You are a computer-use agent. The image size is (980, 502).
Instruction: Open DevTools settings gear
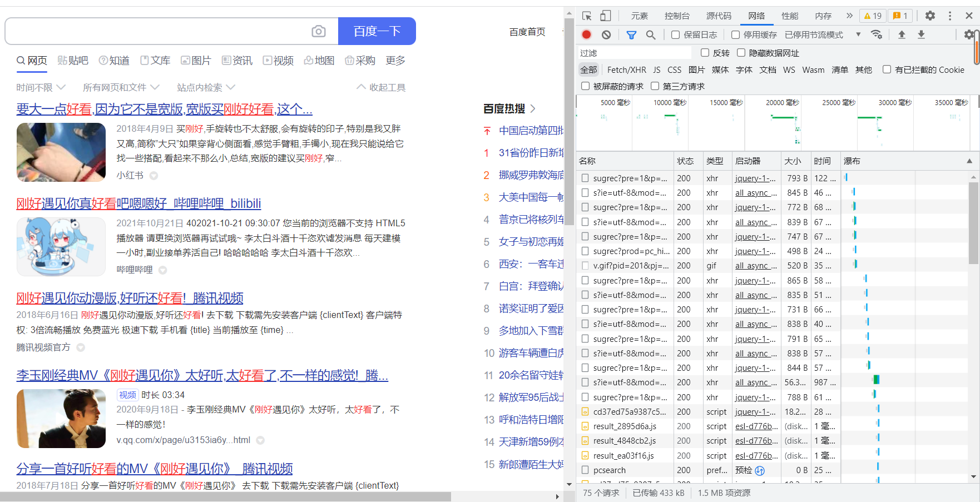(x=930, y=16)
